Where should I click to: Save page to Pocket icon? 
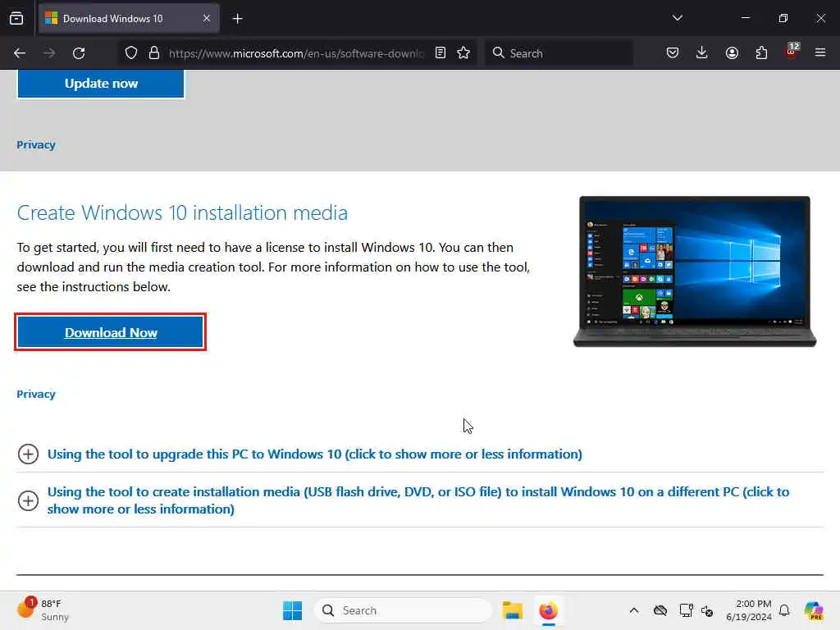point(673,53)
